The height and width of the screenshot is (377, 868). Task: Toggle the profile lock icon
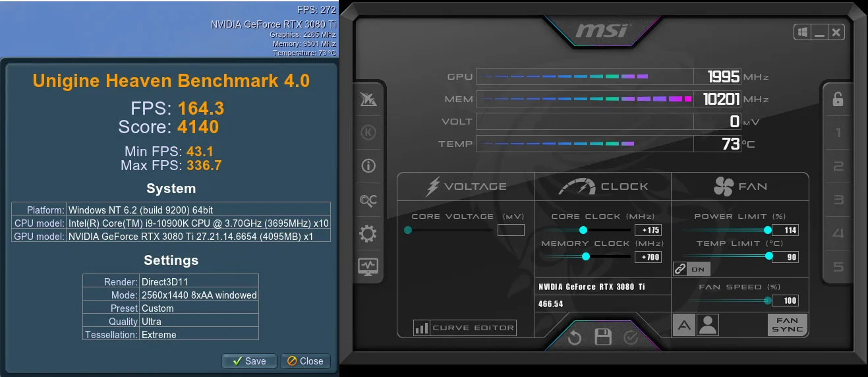[838, 100]
